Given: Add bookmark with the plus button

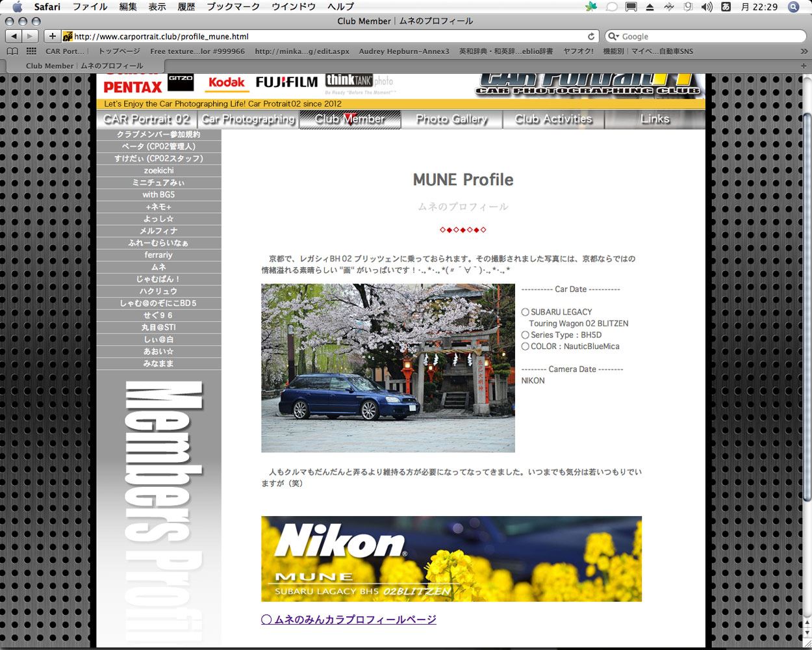Looking at the screenshot, I should click(x=53, y=36).
